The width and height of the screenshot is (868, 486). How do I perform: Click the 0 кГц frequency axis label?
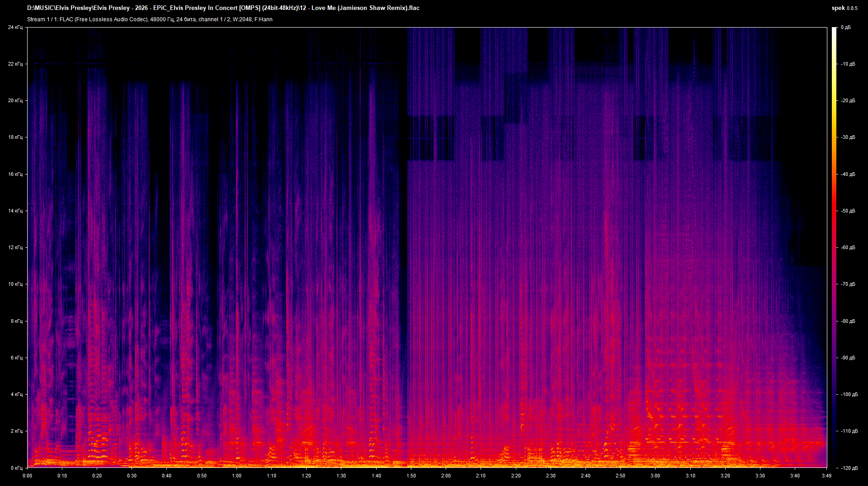click(16, 468)
